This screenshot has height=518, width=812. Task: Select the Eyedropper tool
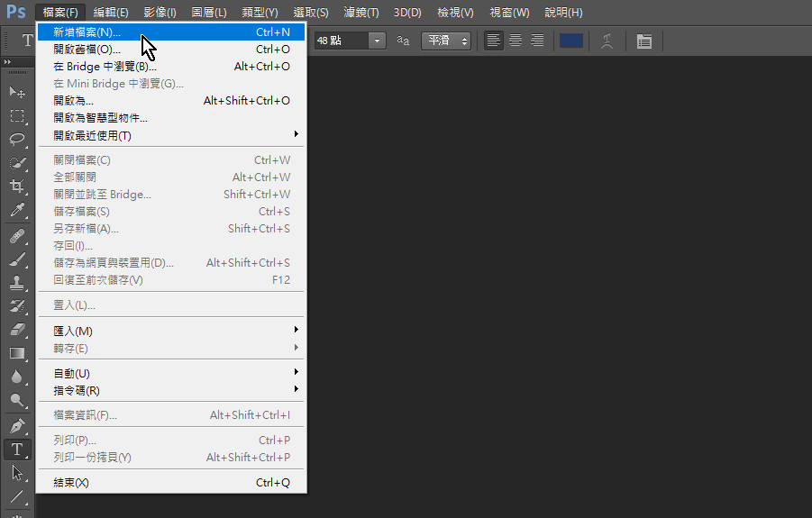click(17, 210)
